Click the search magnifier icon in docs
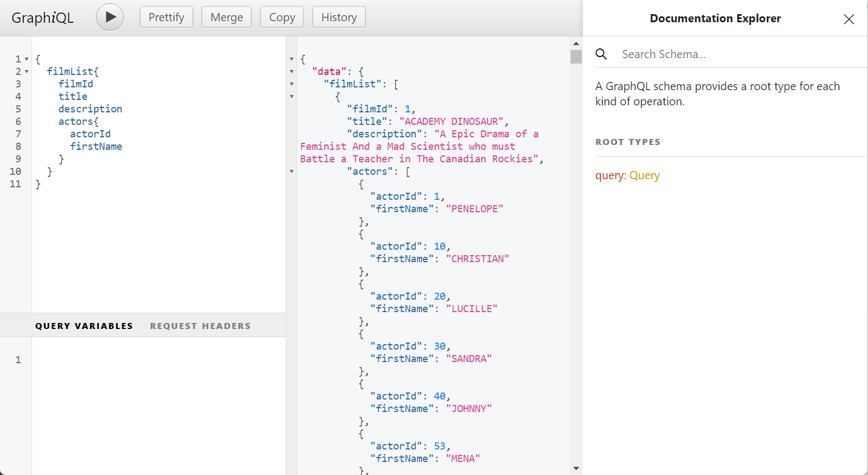The height and width of the screenshot is (475, 868). click(601, 54)
